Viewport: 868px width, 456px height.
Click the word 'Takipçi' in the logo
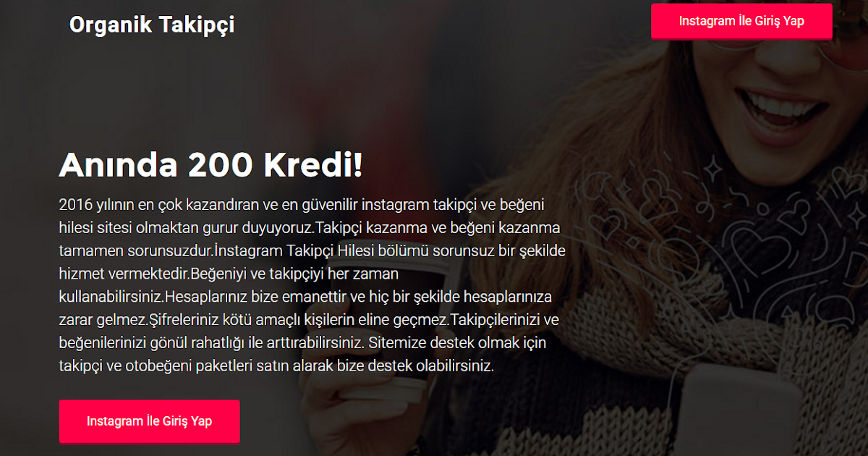pyautogui.click(x=196, y=26)
